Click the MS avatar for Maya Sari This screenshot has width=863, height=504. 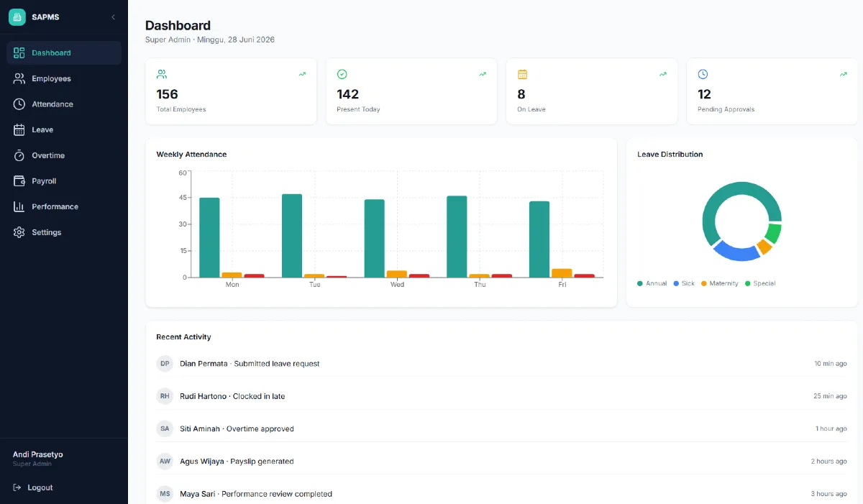(165, 494)
